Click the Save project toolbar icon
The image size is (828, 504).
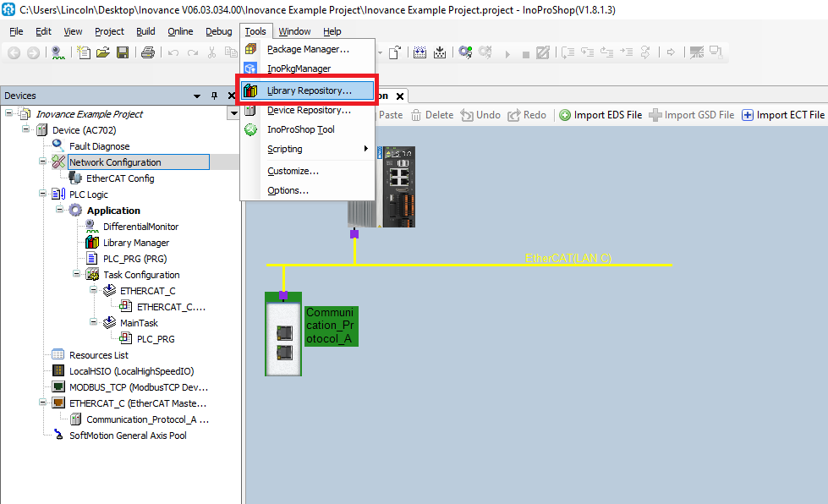point(123,52)
